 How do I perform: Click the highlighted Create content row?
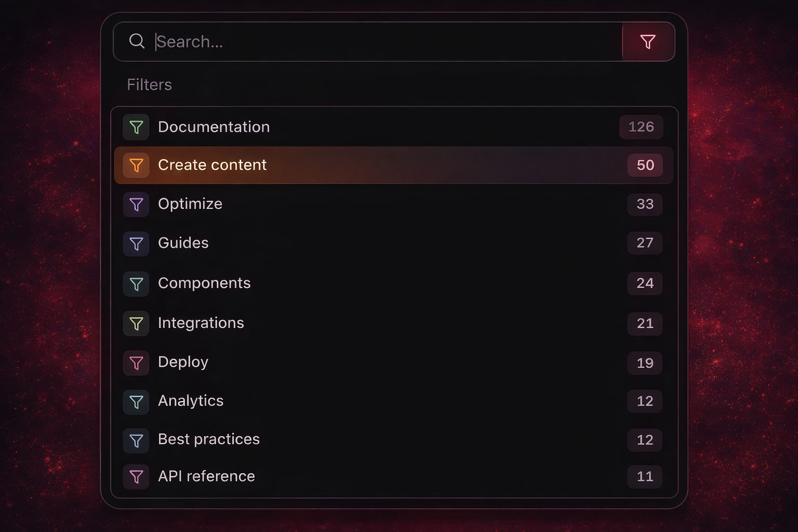point(364,165)
